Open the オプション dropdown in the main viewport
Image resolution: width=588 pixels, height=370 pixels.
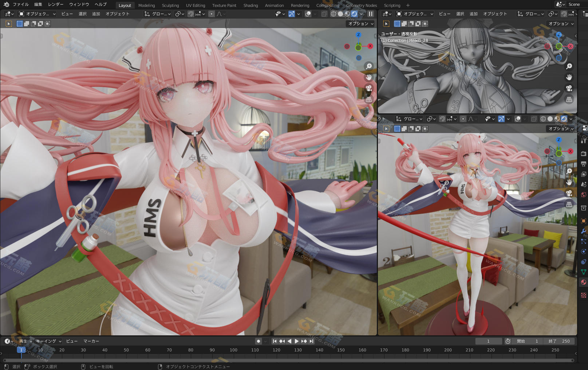point(360,24)
